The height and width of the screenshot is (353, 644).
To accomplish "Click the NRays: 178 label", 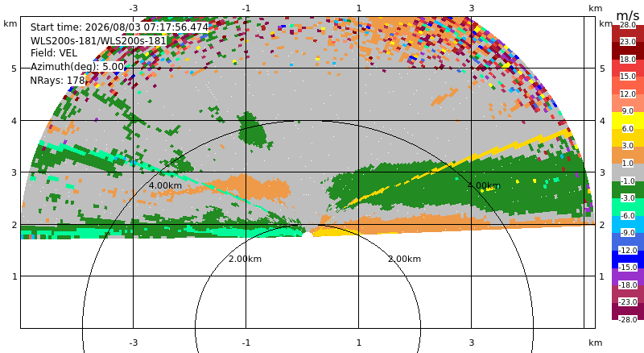I will tap(57, 81).
